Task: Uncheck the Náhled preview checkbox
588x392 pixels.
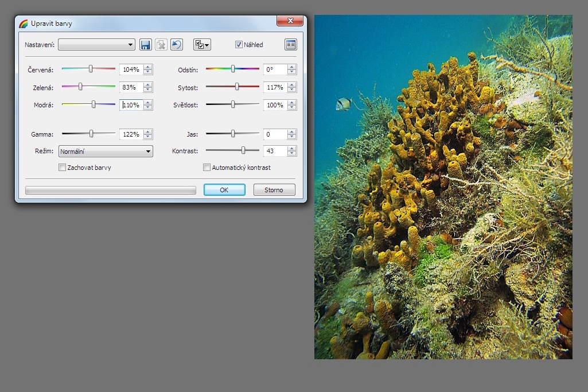Action: [x=239, y=45]
